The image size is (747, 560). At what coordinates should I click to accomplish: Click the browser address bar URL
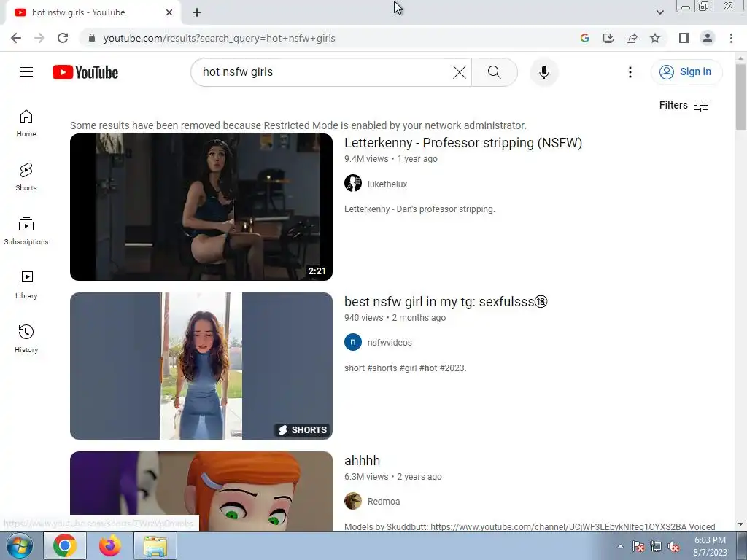pyautogui.click(x=219, y=38)
